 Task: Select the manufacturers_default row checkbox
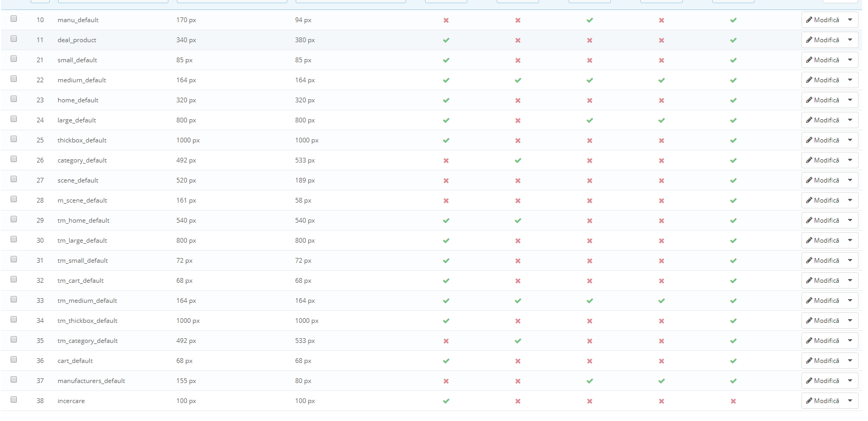[x=14, y=379]
